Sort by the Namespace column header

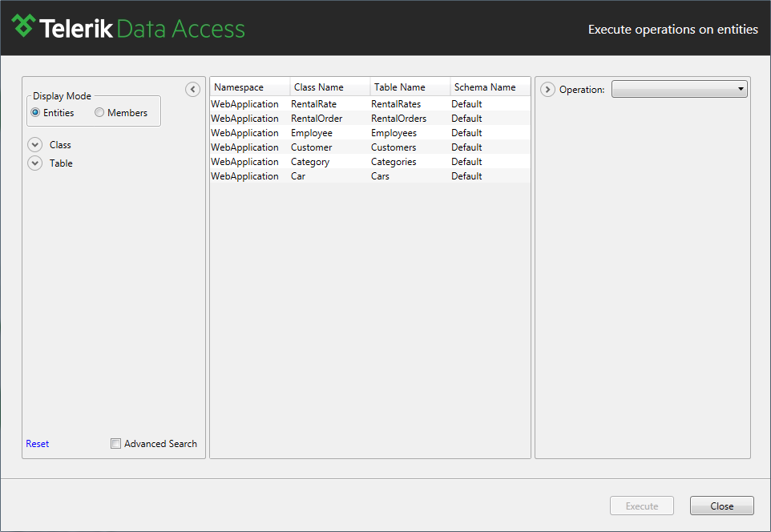coord(250,87)
